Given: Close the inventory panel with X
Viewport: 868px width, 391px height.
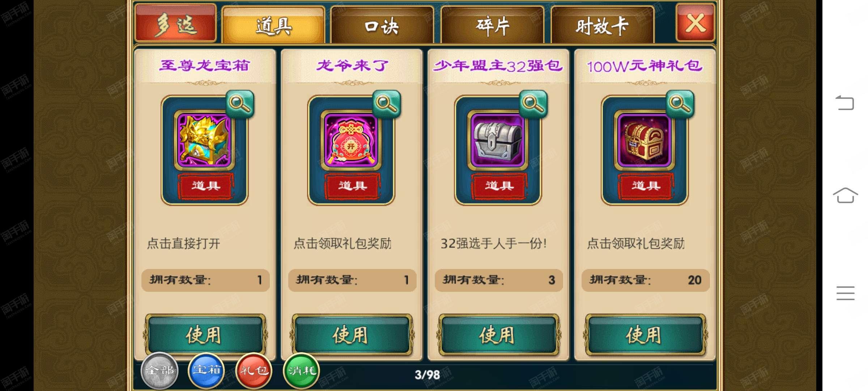Looking at the screenshot, I should tap(695, 22).
